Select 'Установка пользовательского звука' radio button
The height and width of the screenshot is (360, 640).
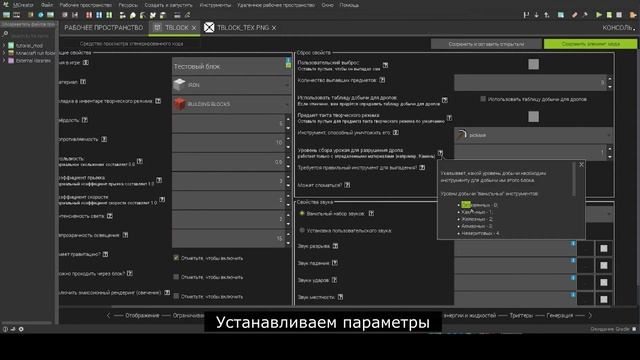[302, 230]
